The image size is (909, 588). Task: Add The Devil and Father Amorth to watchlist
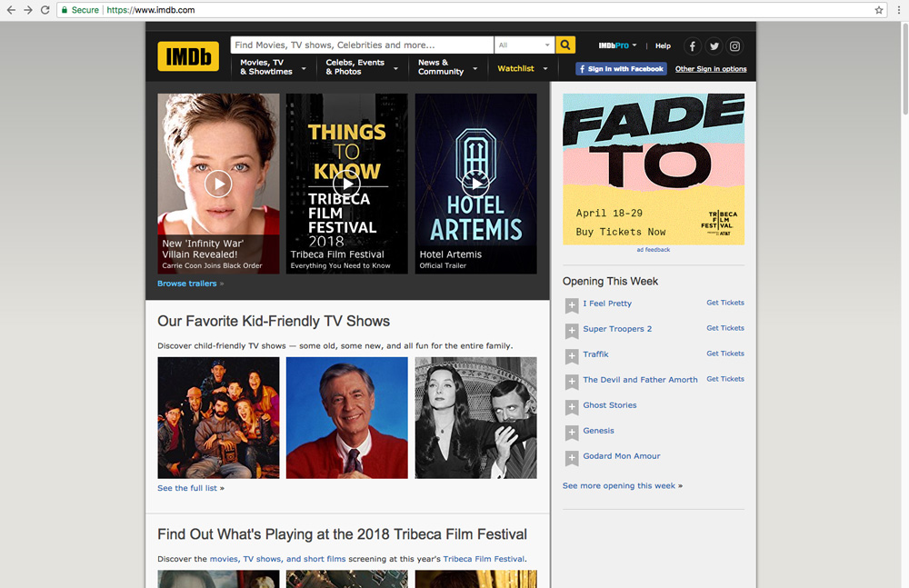(x=572, y=382)
